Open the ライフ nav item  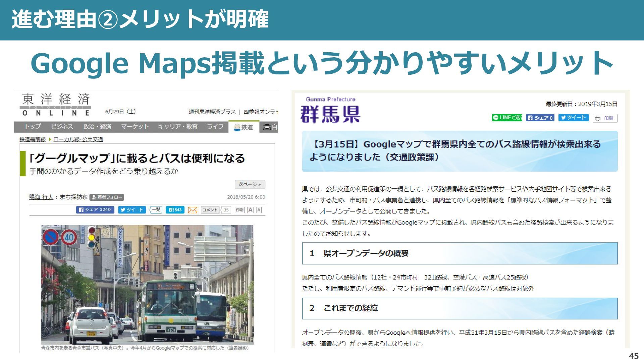[215, 127]
